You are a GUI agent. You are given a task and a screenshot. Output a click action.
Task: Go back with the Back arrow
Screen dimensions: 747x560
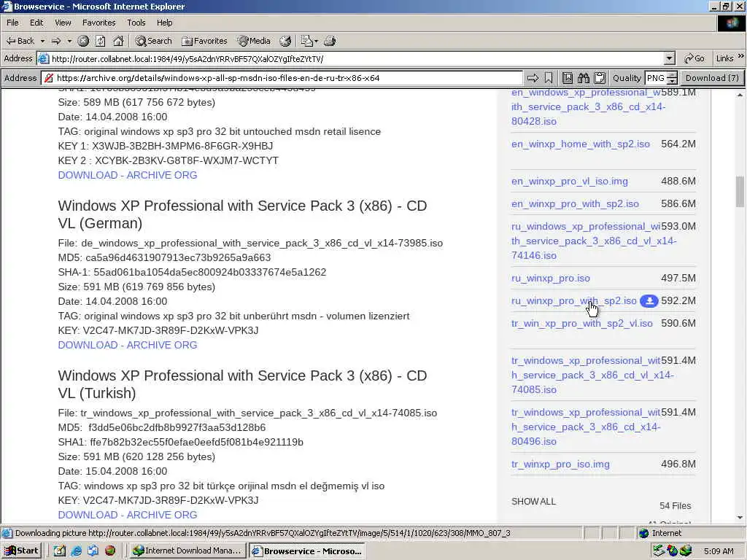click(x=20, y=41)
